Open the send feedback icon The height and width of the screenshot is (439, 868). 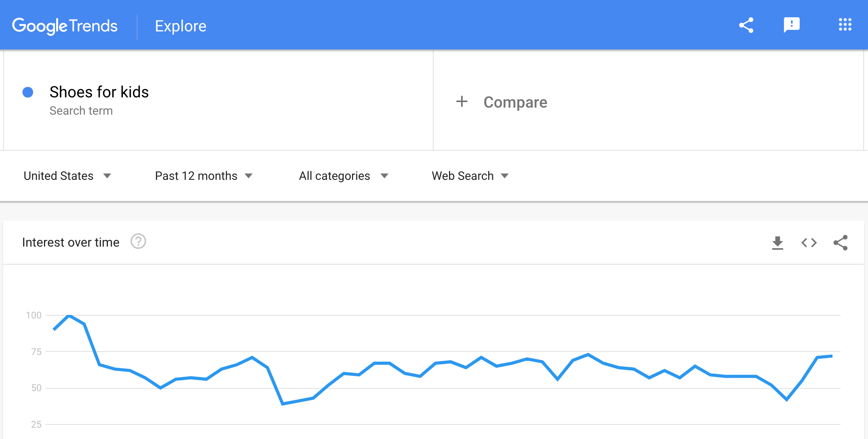[791, 25]
